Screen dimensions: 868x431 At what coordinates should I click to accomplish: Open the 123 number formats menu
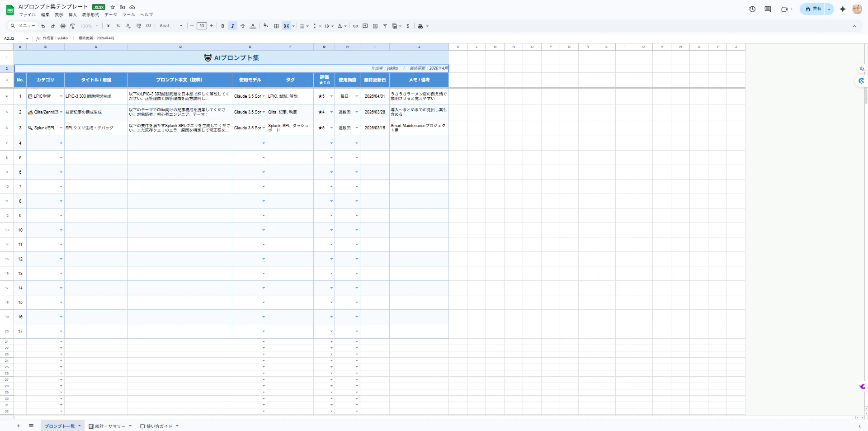tap(148, 26)
